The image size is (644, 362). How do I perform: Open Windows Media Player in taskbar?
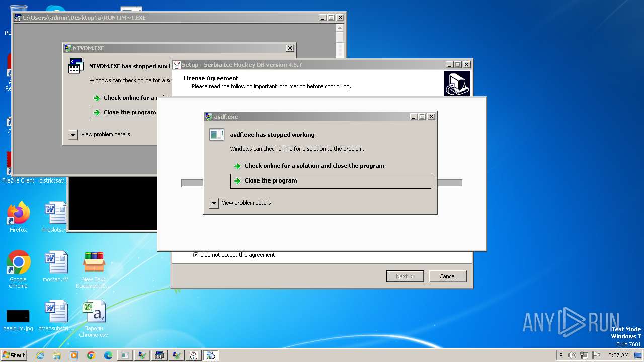coord(74,355)
